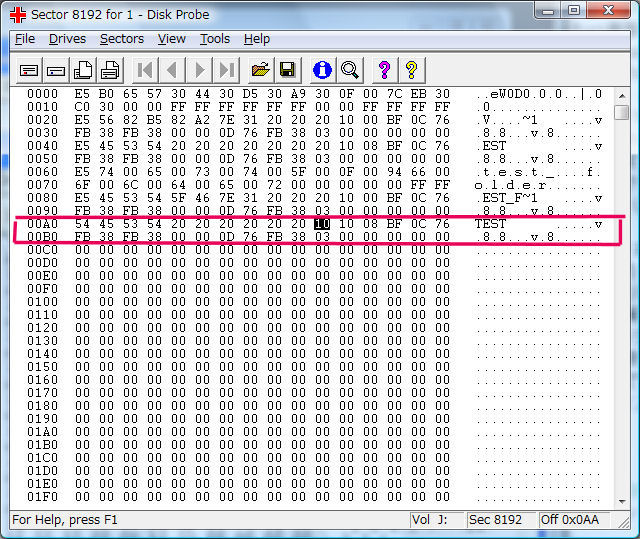Click the copy pages toolbar icon
The width and height of the screenshot is (640, 539).
(83, 71)
